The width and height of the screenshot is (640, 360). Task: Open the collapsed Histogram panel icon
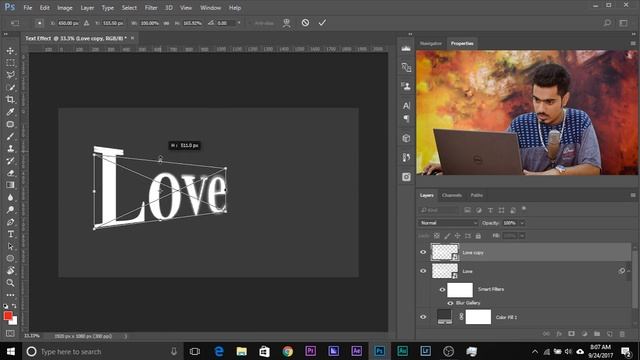pos(406,49)
